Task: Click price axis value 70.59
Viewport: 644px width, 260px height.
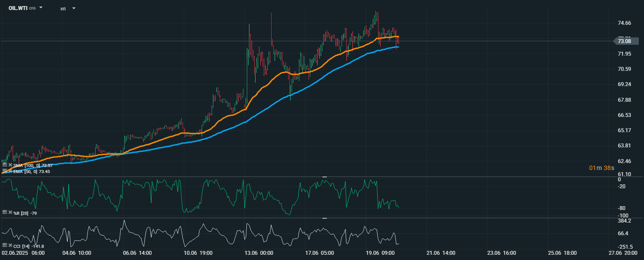Action: (624, 69)
